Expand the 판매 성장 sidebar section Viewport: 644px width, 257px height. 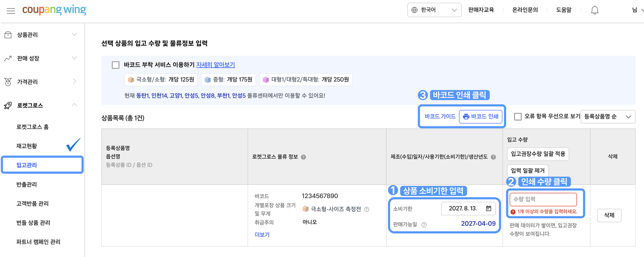(74, 58)
